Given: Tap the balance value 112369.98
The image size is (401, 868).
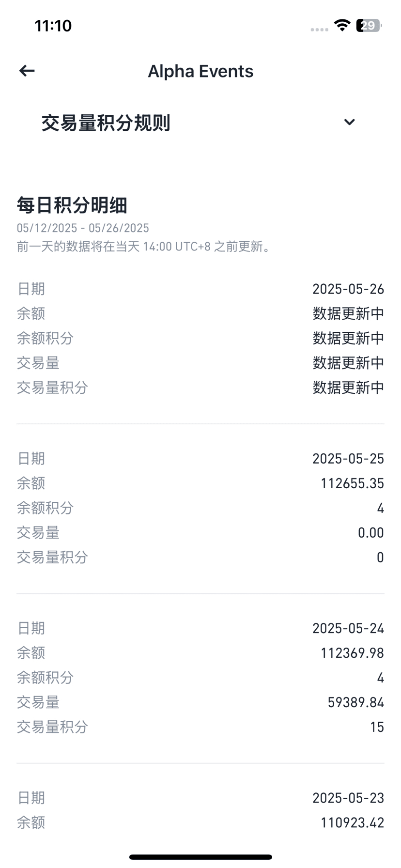Looking at the screenshot, I should 352,653.
